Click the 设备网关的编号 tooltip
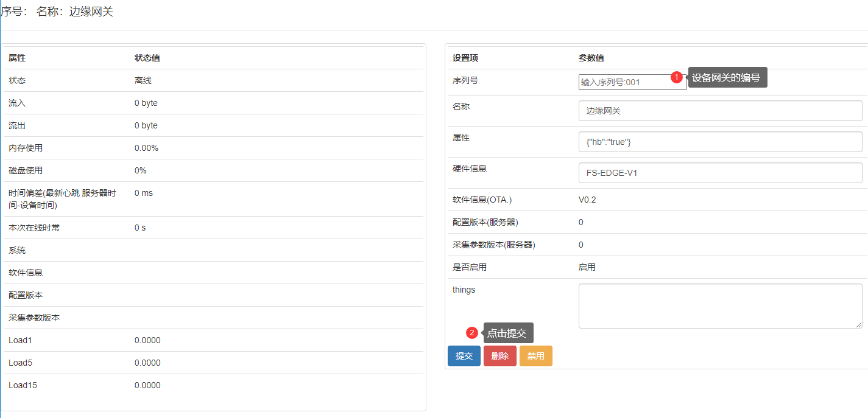The height and width of the screenshot is (418, 868). [x=727, y=77]
